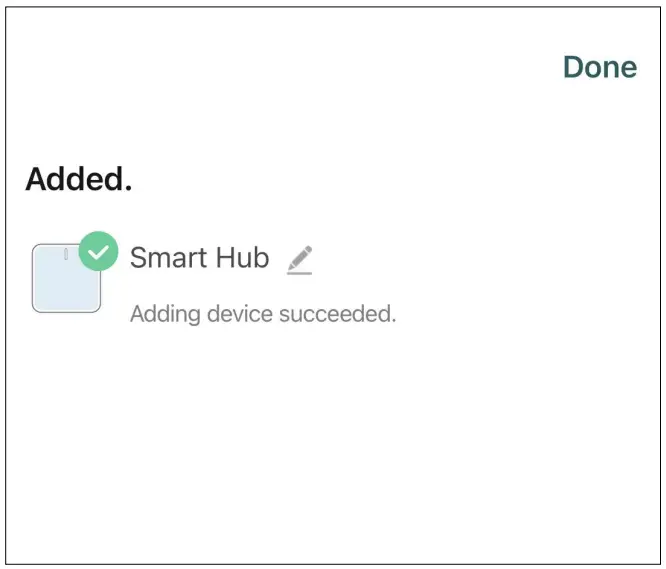Screen dimensions: 666x569
Task: Confirm the added device with Done
Action: (599, 67)
